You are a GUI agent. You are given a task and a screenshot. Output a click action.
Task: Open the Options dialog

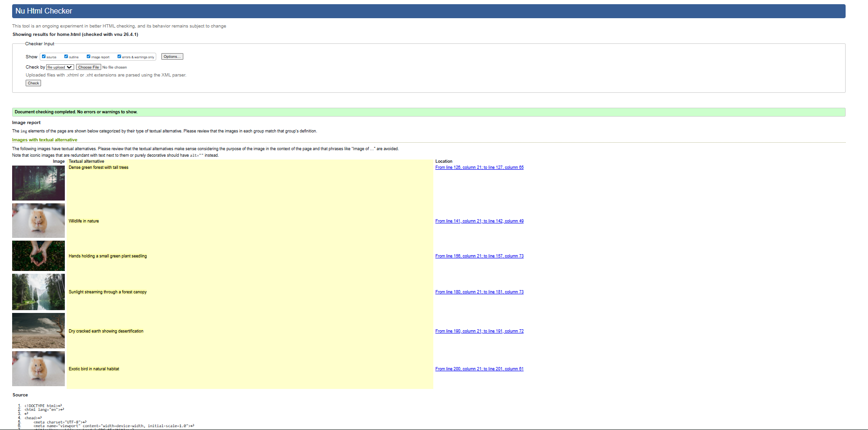coord(172,56)
